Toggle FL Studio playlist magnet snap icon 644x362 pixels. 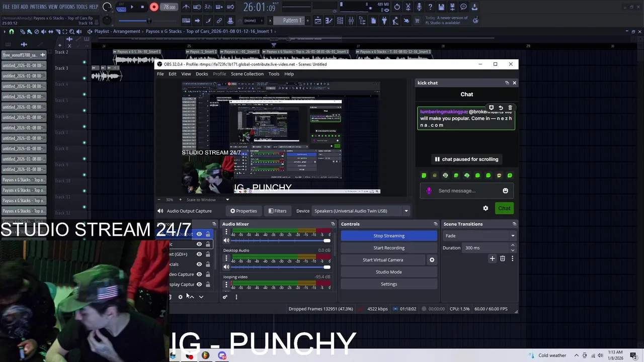pos(12,32)
